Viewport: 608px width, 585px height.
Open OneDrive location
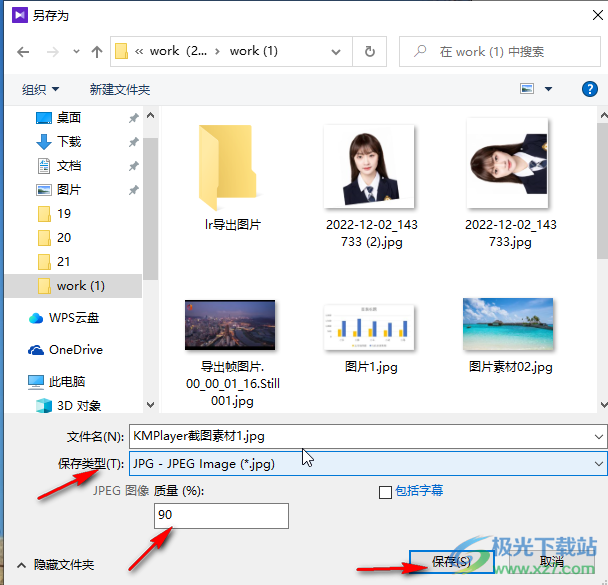(x=66, y=350)
